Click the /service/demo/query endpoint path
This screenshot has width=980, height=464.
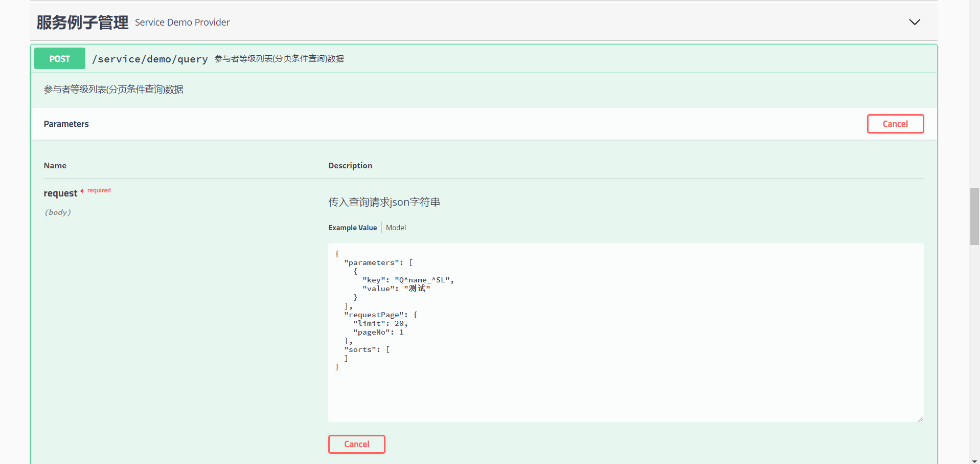[150, 59]
